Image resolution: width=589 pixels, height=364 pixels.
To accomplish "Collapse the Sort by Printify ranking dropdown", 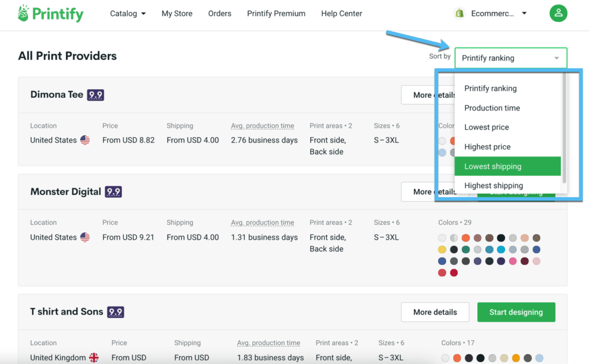I will coord(511,58).
